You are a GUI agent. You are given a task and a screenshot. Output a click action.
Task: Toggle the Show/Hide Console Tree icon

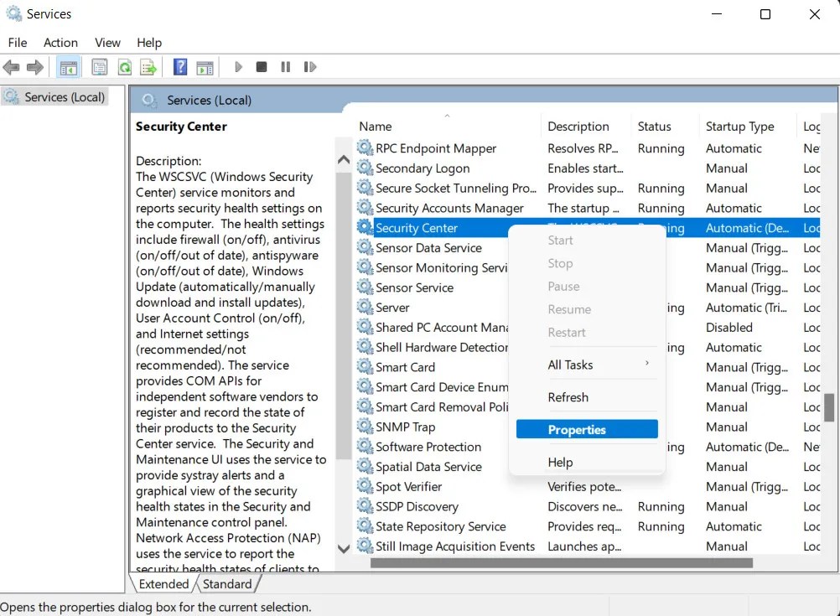coord(68,66)
